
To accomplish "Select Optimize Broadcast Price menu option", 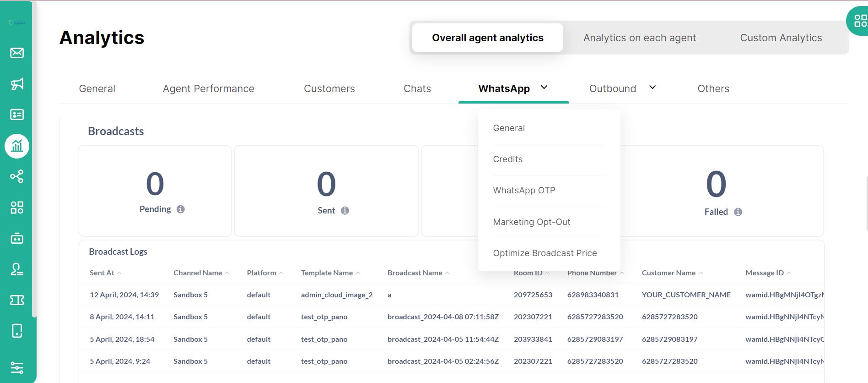I will [545, 253].
